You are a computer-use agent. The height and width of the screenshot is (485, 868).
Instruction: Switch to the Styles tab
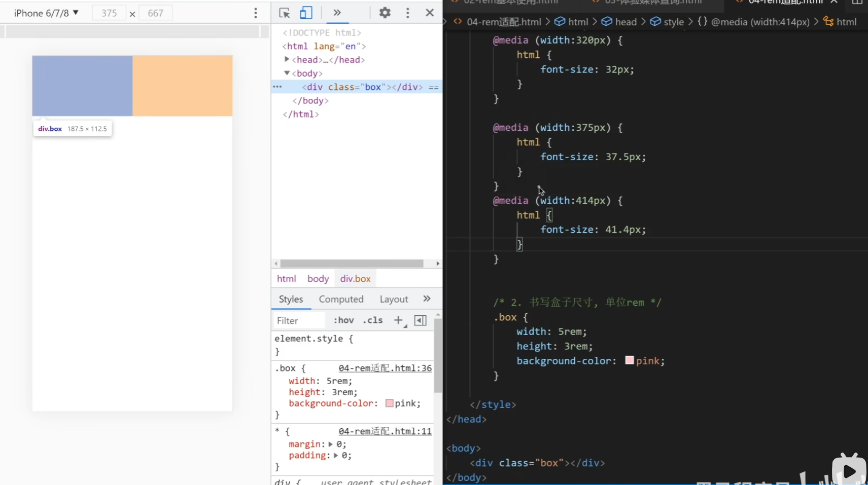(291, 300)
